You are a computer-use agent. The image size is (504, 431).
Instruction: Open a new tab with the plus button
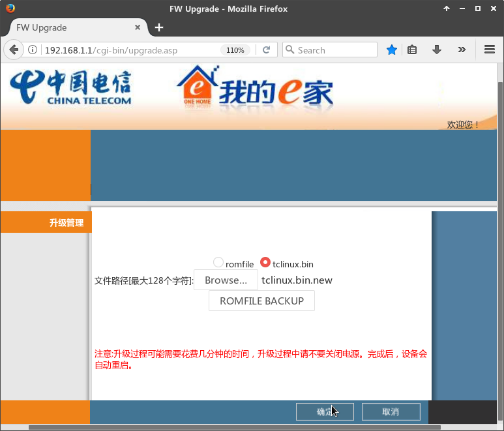[x=159, y=27]
